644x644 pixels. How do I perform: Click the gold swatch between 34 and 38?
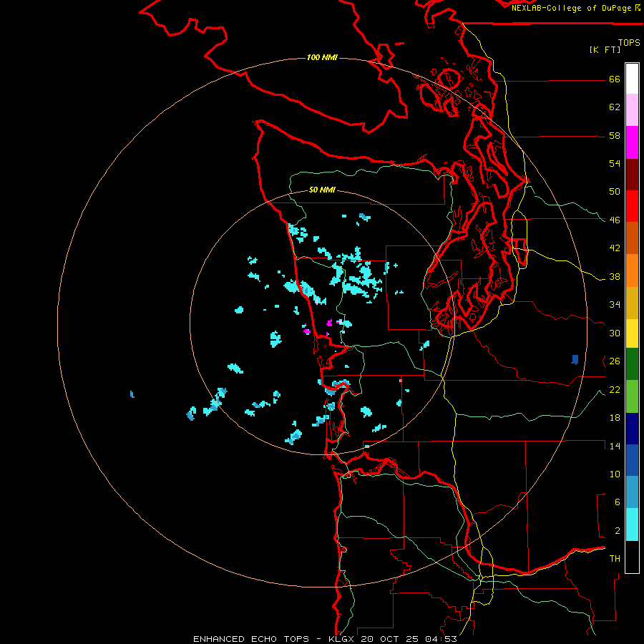point(632,303)
